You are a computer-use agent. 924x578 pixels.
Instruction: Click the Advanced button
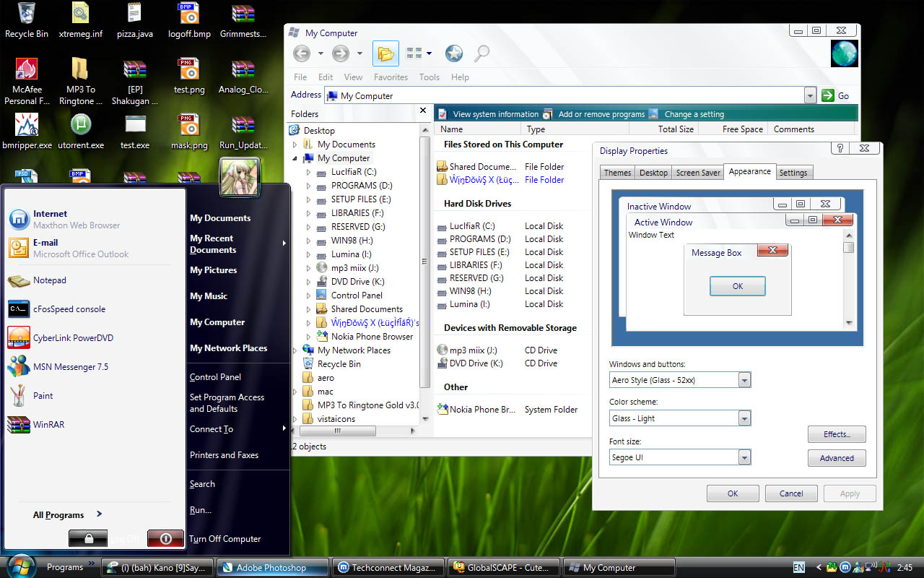pos(836,458)
